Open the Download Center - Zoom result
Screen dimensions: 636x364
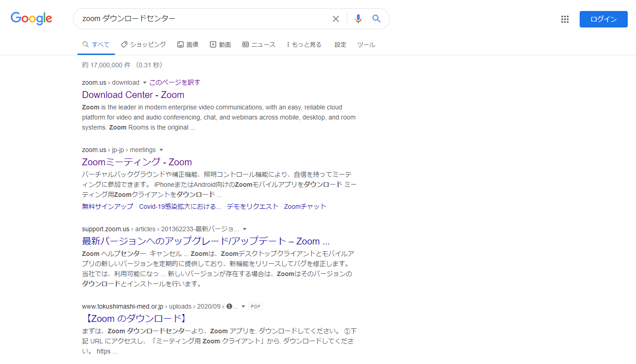[133, 95]
